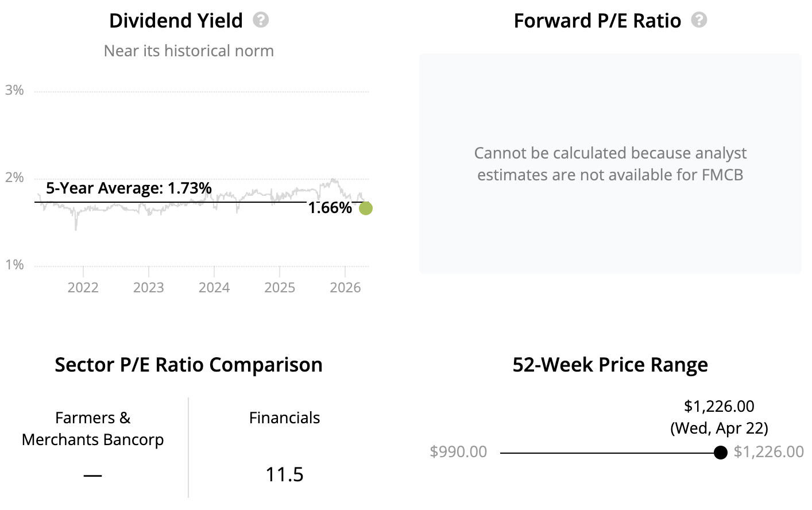Click the green current yield dot marker
This screenshot has width=812, height=510.
(366, 208)
